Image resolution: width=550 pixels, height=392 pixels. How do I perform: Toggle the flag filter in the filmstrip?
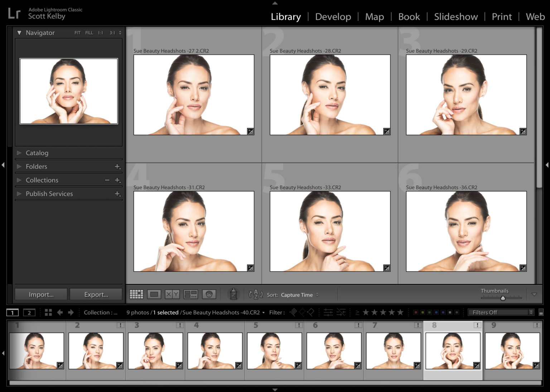point(293,312)
